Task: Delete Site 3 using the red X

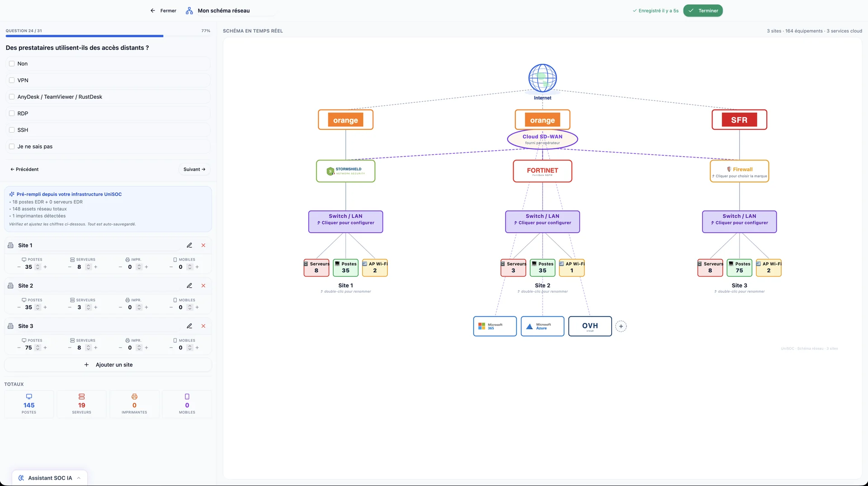Action: coord(203,326)
